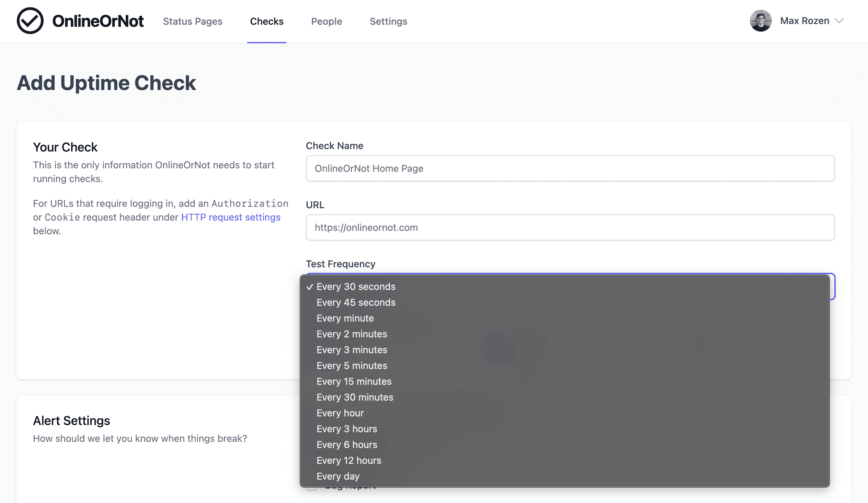Image resolution: width=868 pixels, height=503 pixels.
Task: Click the URL input field
Action: pos(570,227)
